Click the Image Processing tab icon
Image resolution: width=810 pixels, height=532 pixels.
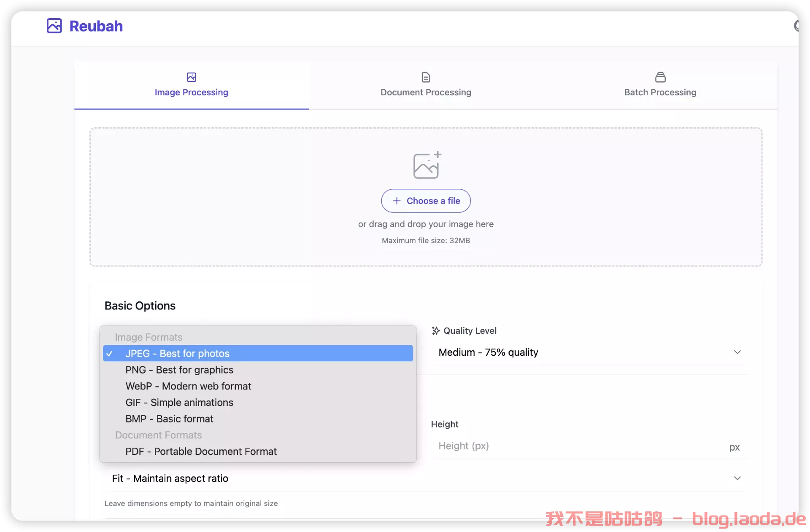(191, 77)
